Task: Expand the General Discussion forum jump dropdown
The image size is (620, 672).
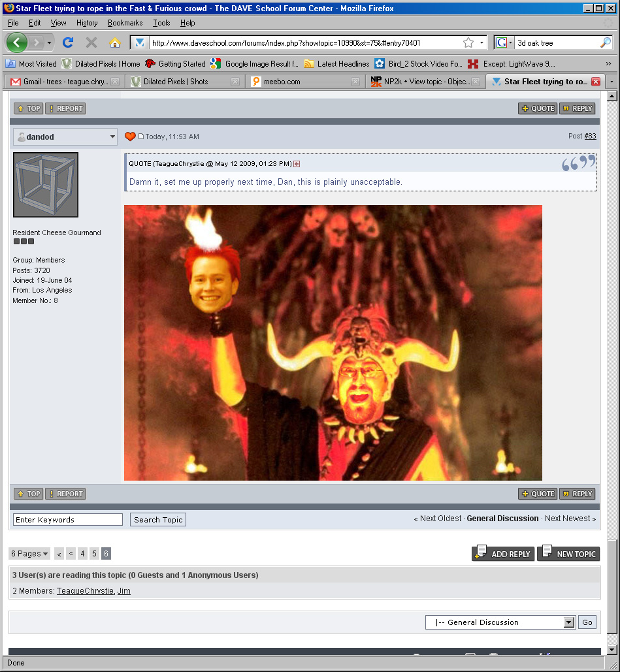Action: tap(569, 622)
